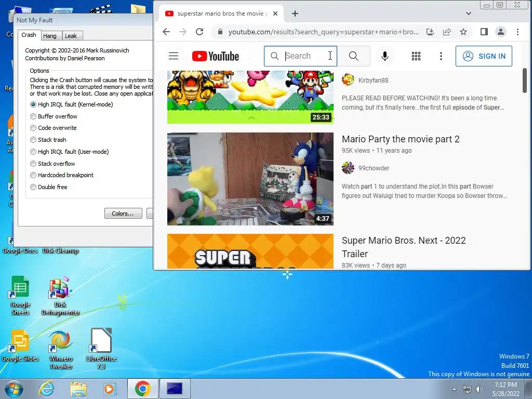Open the Kirbyfan88 channel avatar
The height and width of the screenshot is (399, 532).
tap(348, 80)
